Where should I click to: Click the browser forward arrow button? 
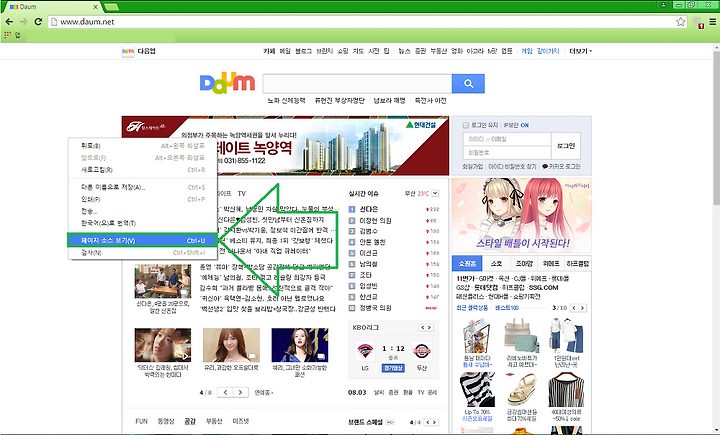tap(23, 22)
